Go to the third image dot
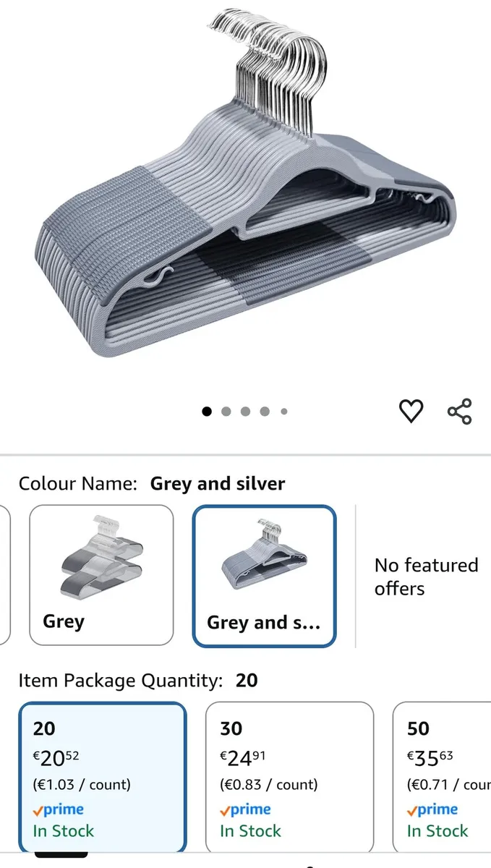The height and width of the screenshot is (868, 491). pyautogui.click(x=246, y=411)
